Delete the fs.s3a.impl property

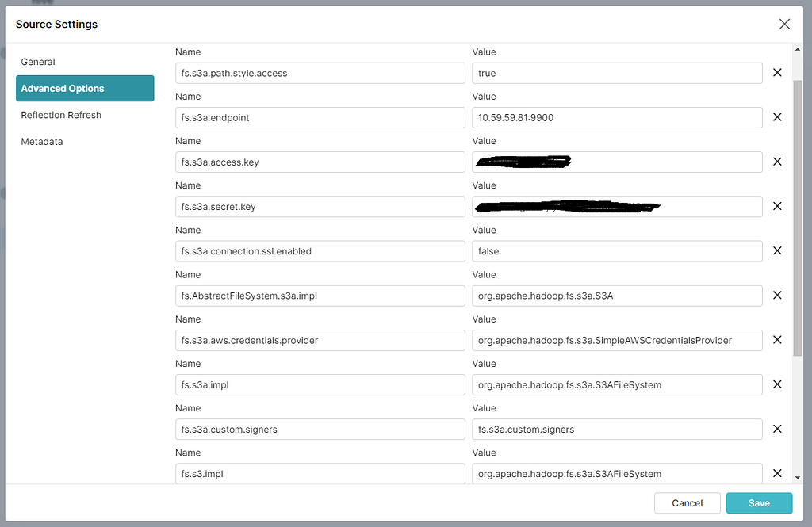(777, 384)
